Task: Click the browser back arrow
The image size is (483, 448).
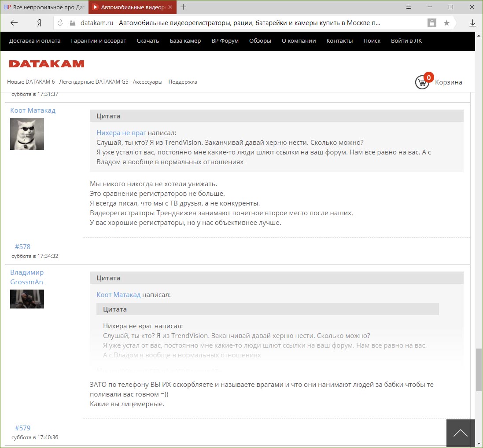Action: (x=14, y=23)
